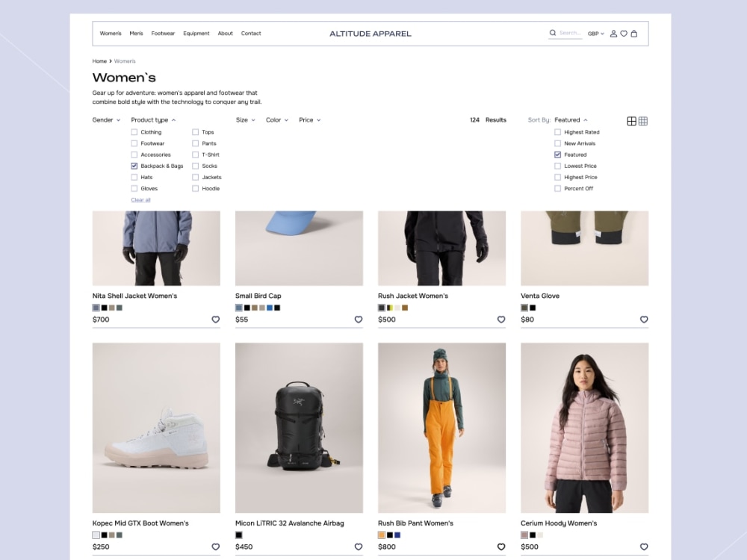Open the Women's nav menu
Viewport: 747px width, 560px height.
coord(111,34)
